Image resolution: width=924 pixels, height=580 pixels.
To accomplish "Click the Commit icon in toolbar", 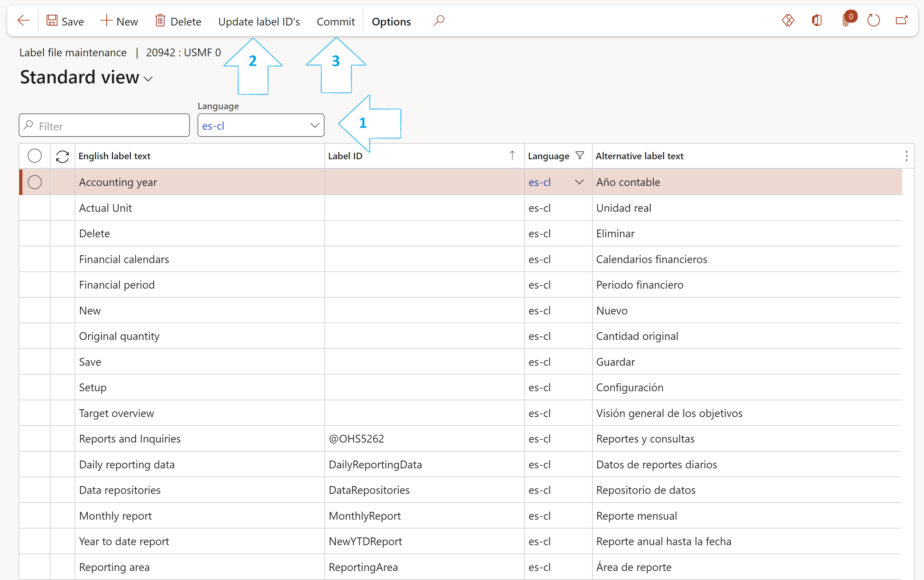I will click(335, 21).
